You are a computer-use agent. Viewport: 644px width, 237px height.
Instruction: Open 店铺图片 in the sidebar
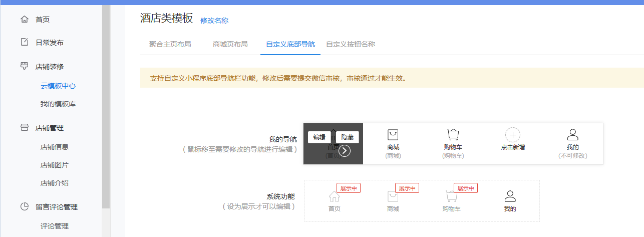(55, 165)
